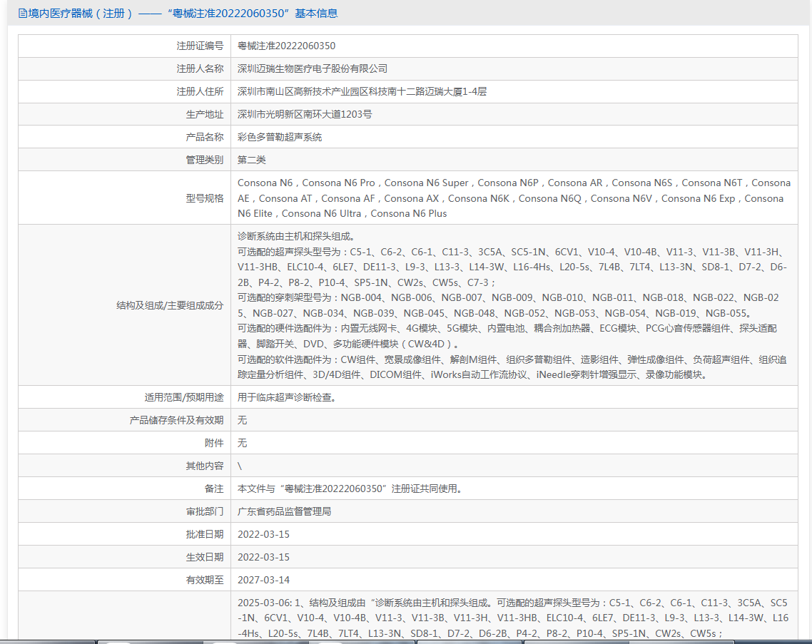Click the 审批部门 label cell
This screenshot has width=812, height=644.
(x=124, y=511)
